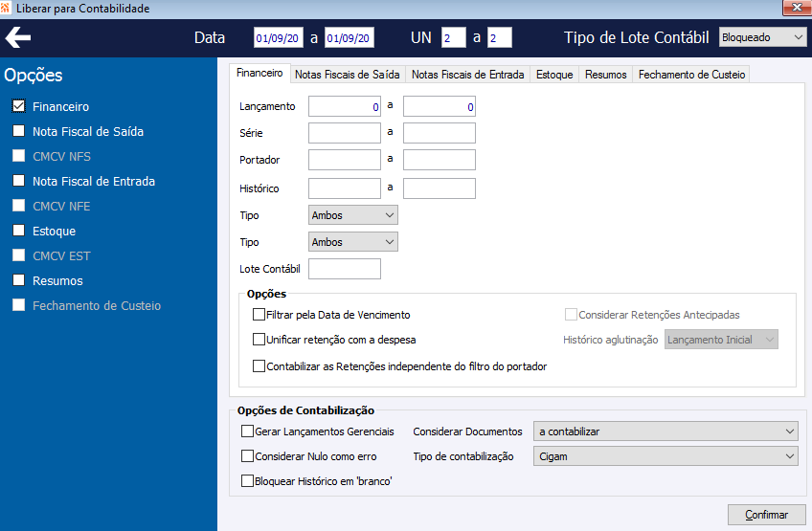This screenshot has height=531, width=812.
Task: Switch to the Financeiro tab
Action: click(x=259, y=73)
